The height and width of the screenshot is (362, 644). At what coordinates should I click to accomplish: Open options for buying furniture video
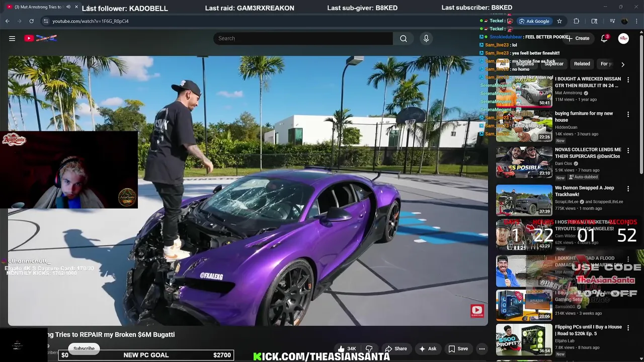tap(628, 114)
